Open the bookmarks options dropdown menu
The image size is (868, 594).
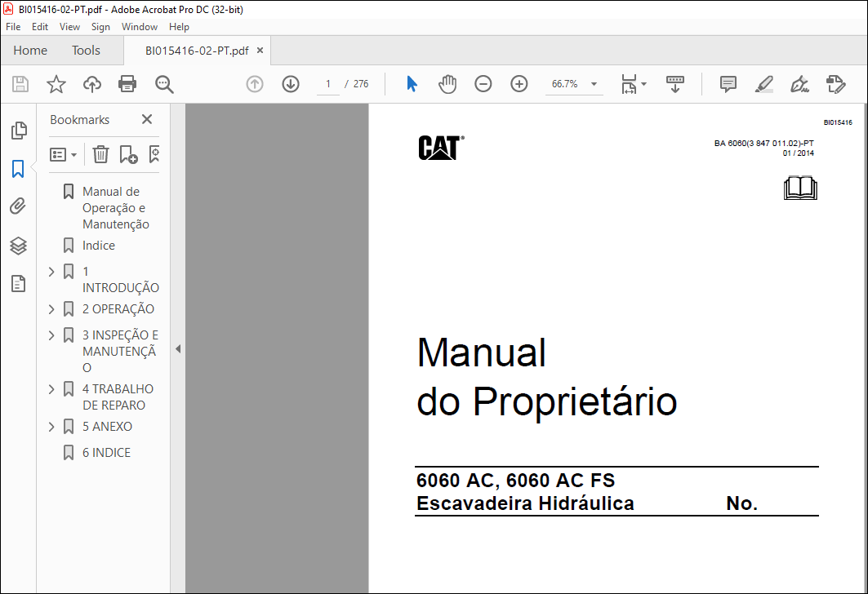[x=63, y=154]
